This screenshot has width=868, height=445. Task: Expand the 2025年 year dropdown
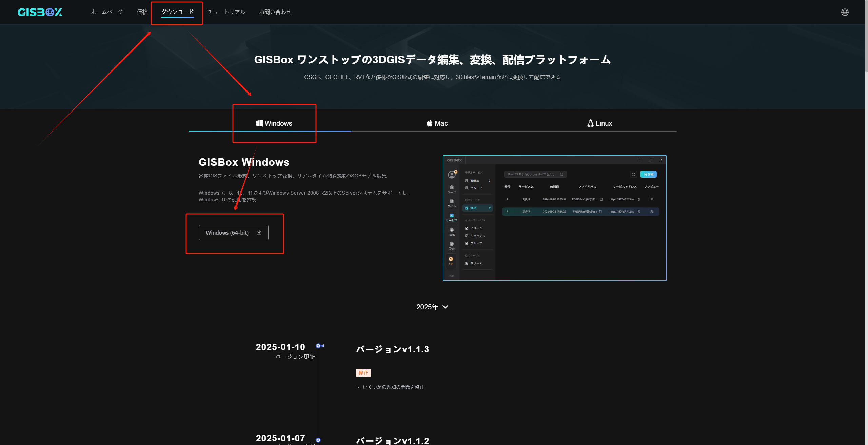coord(432,307)
